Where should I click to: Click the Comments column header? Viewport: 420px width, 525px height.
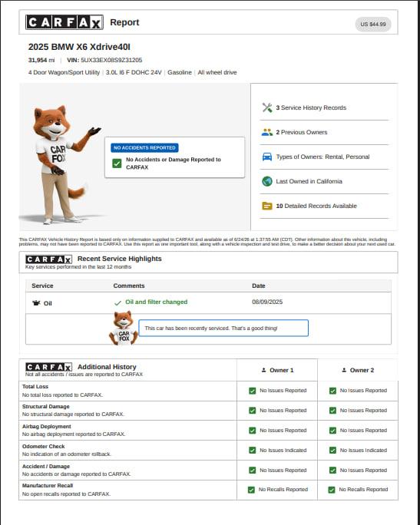129,286
